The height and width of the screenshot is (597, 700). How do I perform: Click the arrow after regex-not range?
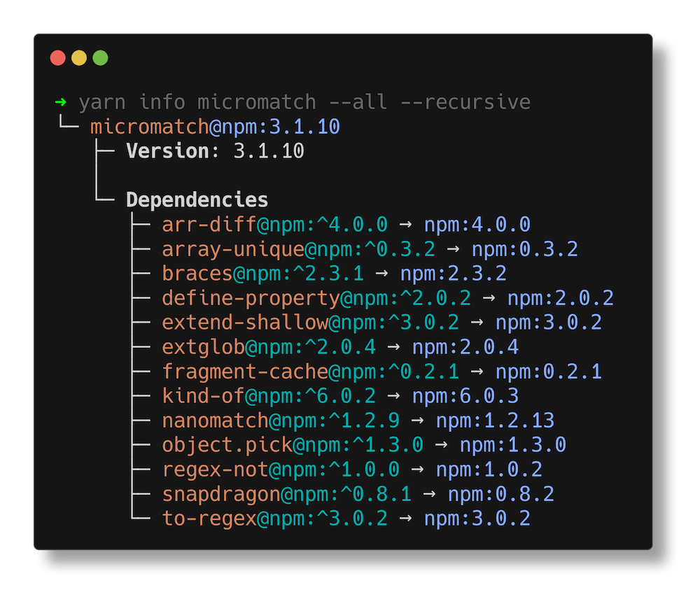417,470
